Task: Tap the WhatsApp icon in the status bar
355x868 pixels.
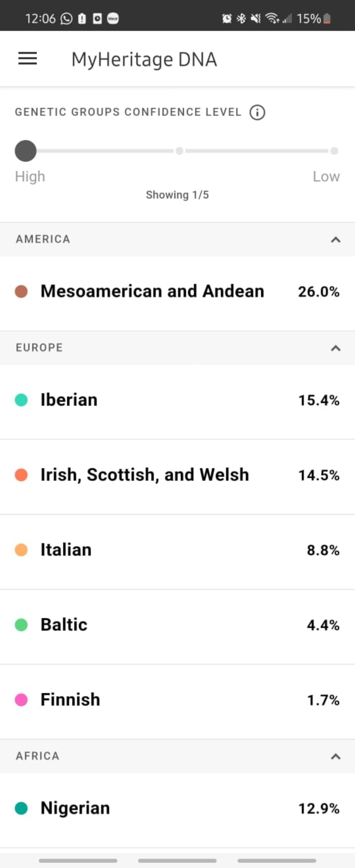Action: pyautogui.click(x=66, y=18)
